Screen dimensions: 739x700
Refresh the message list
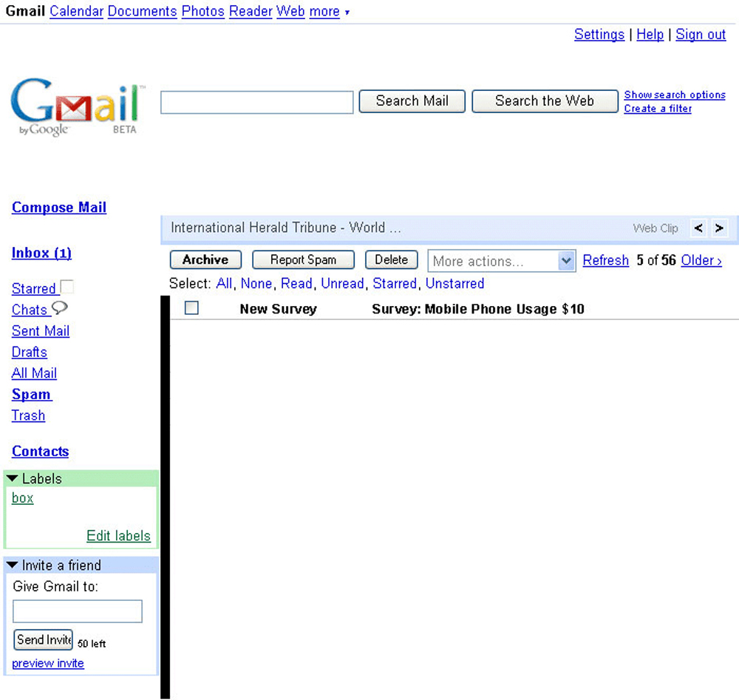tap(606, 260)
